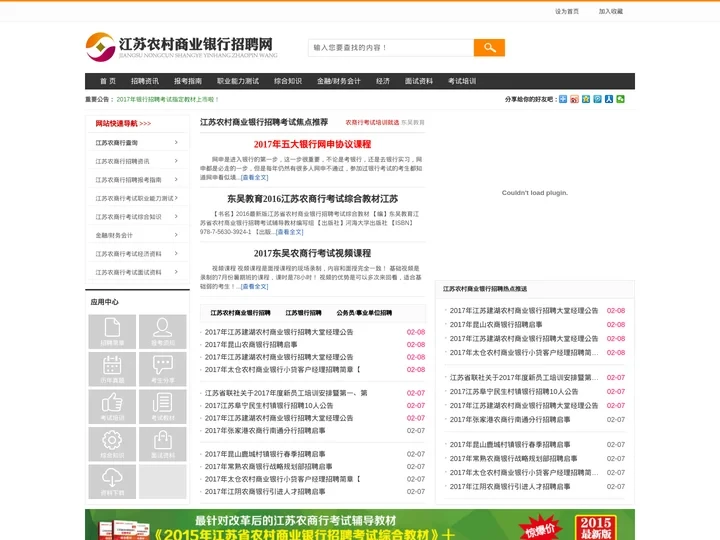Open the 考试教材 paper scroll tile
Screen dimensions: 720x540
[163, 407]
